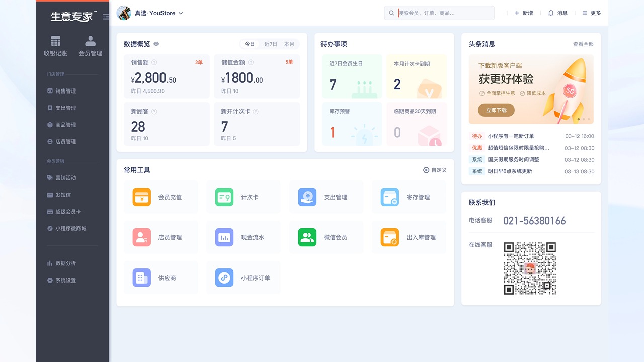Open the 更多 menu
This screenshot has height=362, width=644.
coord(591,13)
